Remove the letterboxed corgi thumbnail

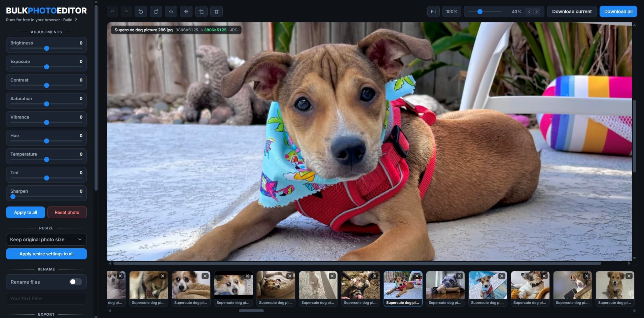[247, 276]
